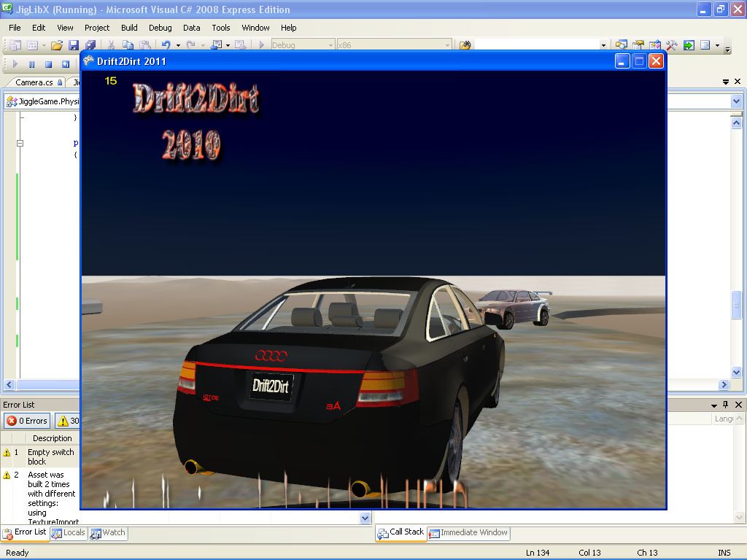Open the Edit menu

(39, 28)
